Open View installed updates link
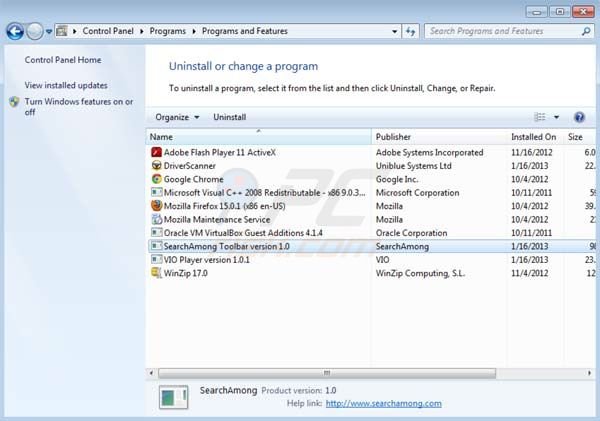The width and height of the screenshot is (600, 421). [66, 85]
